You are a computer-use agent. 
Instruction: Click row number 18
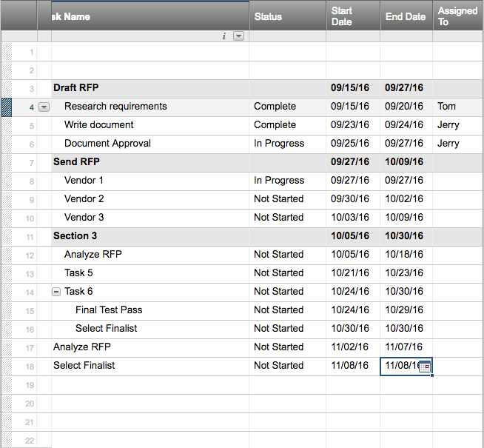pyautogui.click(x=30, y=366)
